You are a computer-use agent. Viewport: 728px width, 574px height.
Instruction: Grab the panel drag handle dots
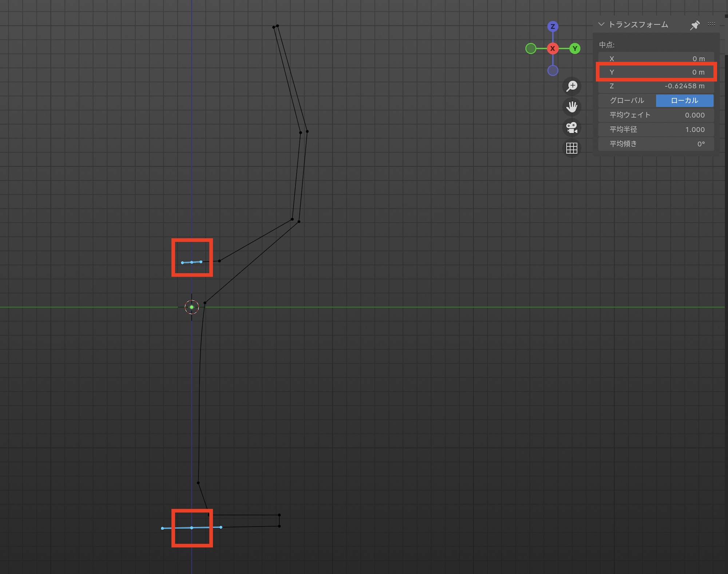[711, 24]
